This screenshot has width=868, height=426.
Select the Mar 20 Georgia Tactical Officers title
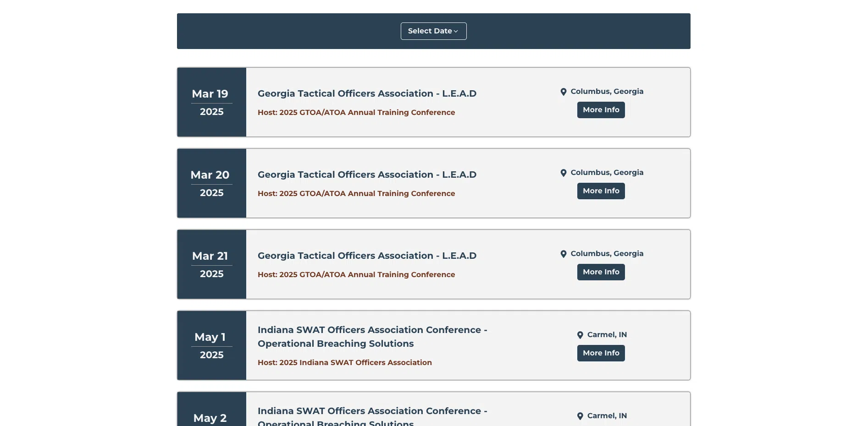(367, 175)
